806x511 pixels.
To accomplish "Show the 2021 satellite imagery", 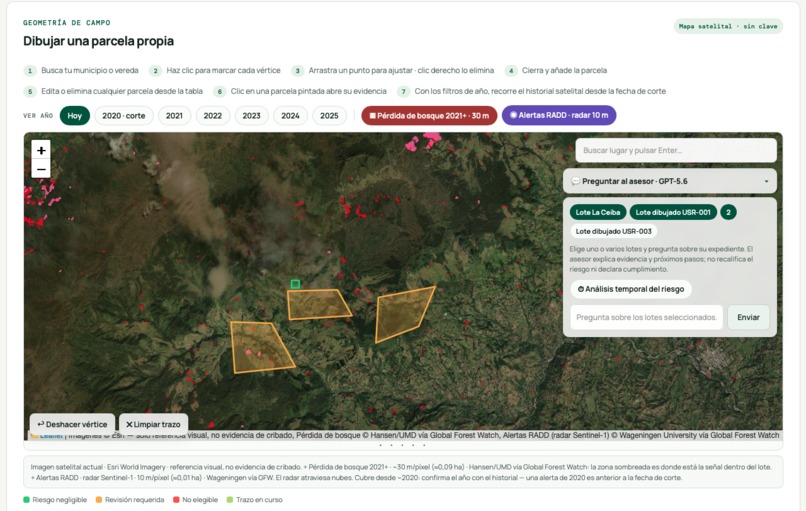I will 174,116.
